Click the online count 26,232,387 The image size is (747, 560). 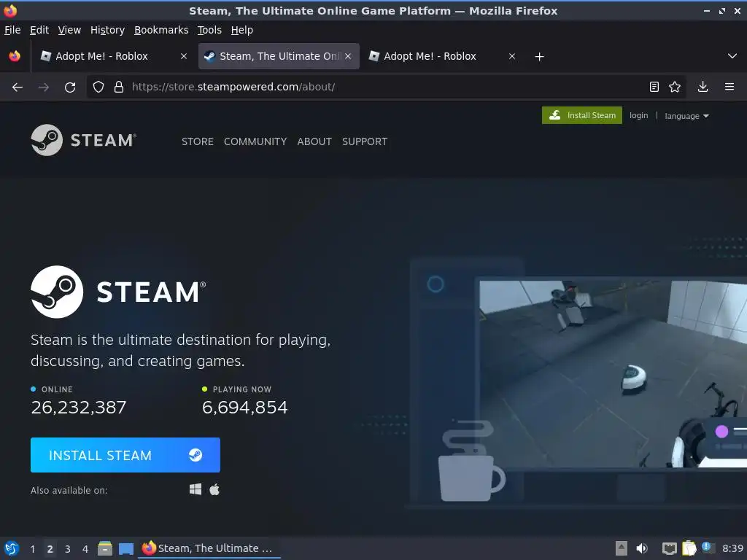[79, 407]
